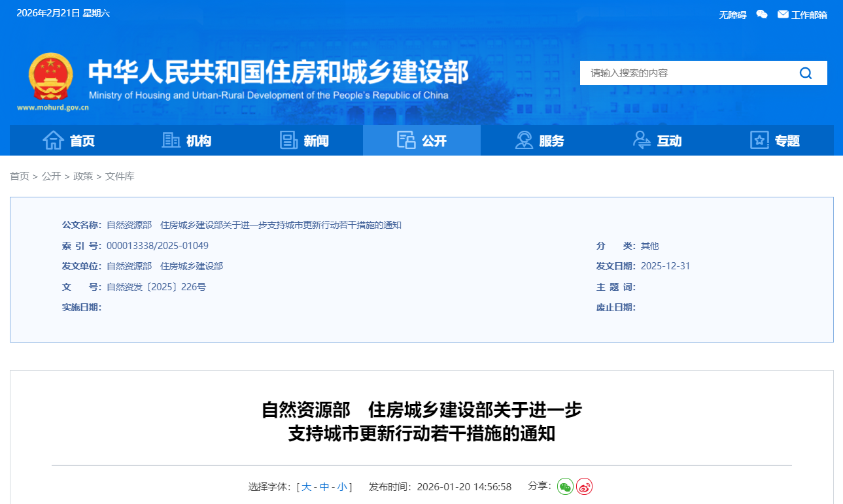Click the building icon beside 机构
Viewport: 843px width, 504px height.
171,140
